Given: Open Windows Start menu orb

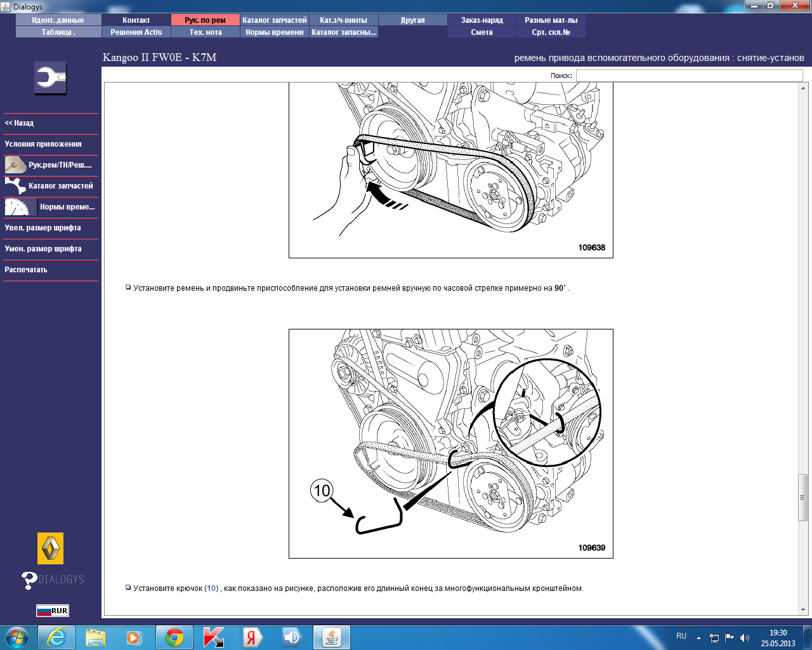Looking at the screenshot, I should 17,637.
